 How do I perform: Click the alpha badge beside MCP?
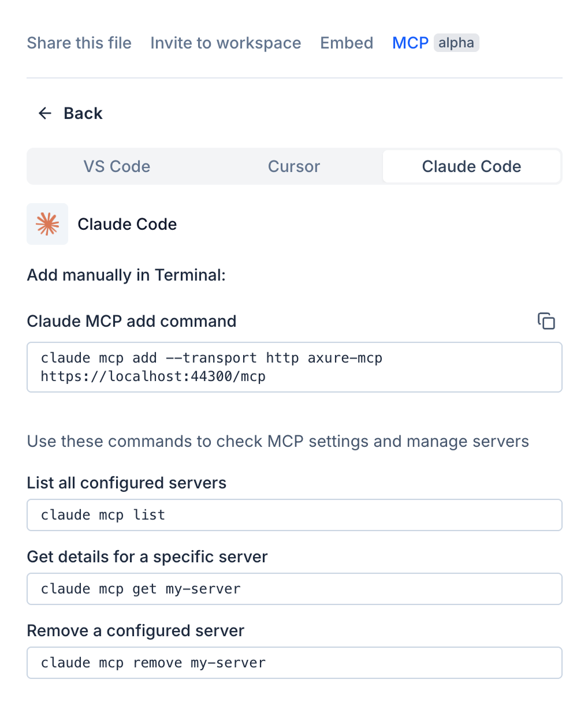(456, 43)
